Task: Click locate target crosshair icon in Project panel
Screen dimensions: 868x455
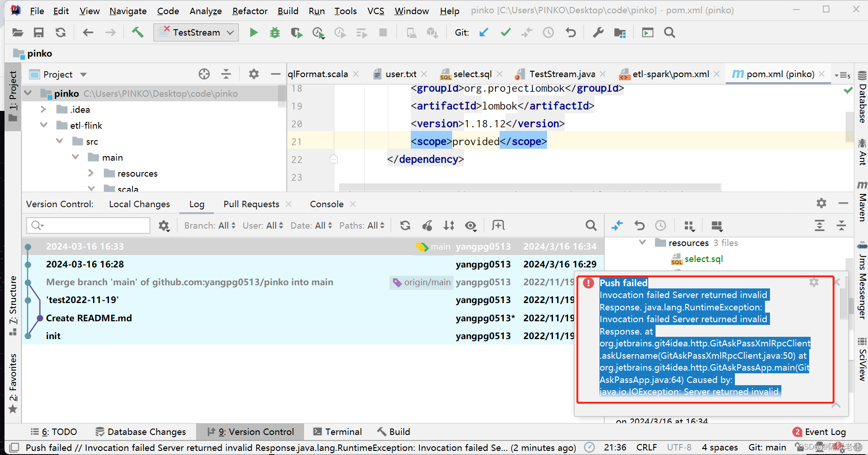Action: tap(204, 74)
